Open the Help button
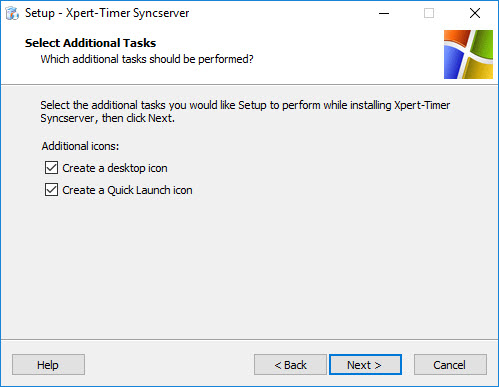This screenshot has height=387, width=499. pos(48,365)
